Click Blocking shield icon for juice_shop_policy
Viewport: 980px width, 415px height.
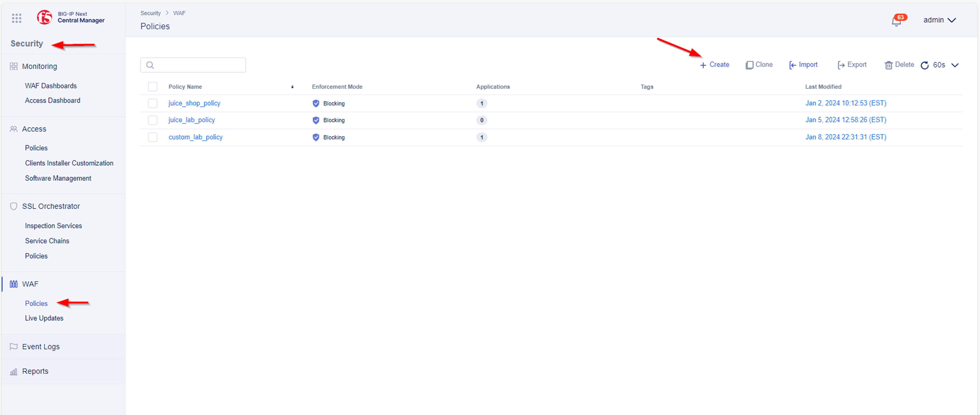pyautogui.click(x=316, y=104)
